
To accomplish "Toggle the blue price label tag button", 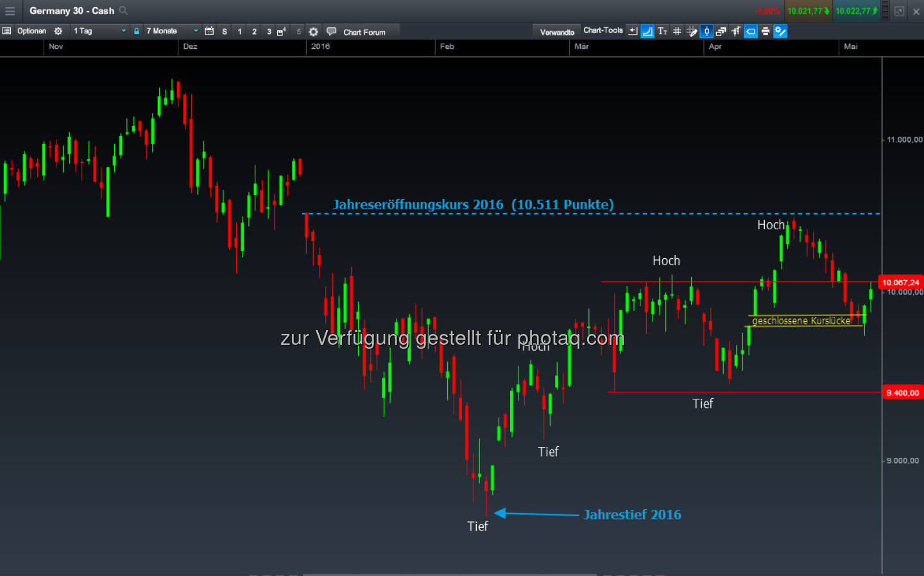I will click(751, 31).
